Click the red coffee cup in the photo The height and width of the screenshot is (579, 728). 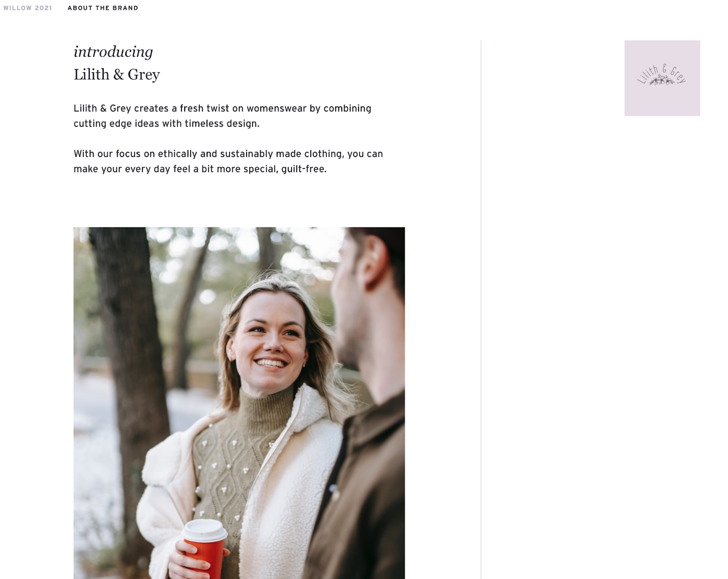[x=204, y=549]
